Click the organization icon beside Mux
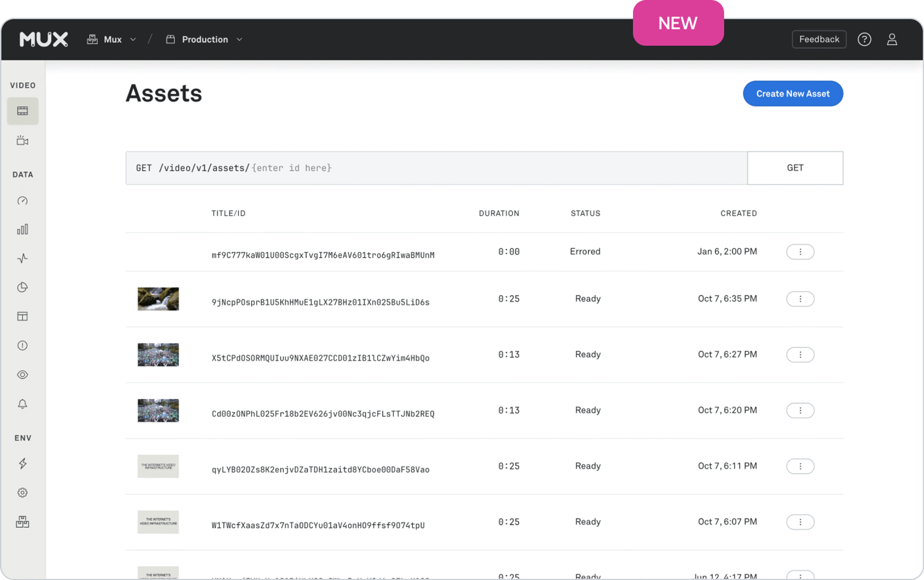Image resolution: width=924 pixels, height=580 pixels. (92, 39)
